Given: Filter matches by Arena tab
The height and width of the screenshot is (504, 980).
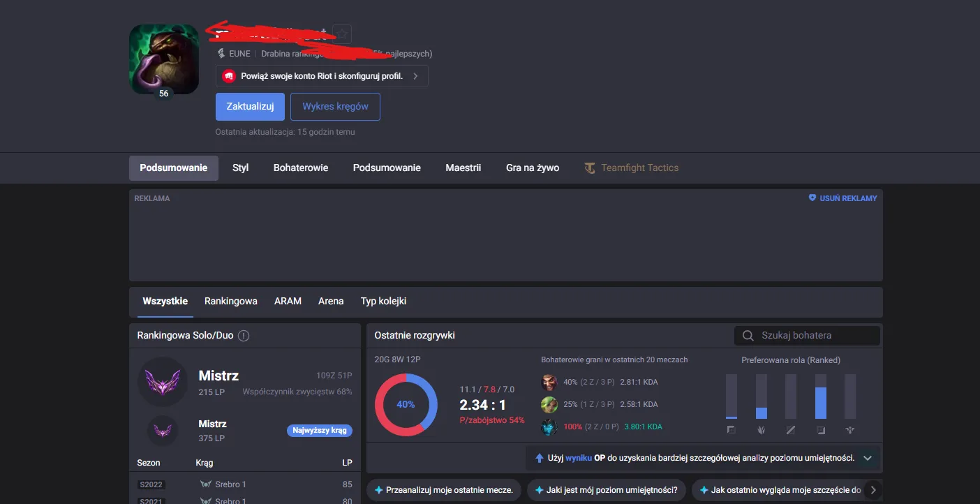Looking at the screenshot, I should pyautogui.click(x=331, y=302).
